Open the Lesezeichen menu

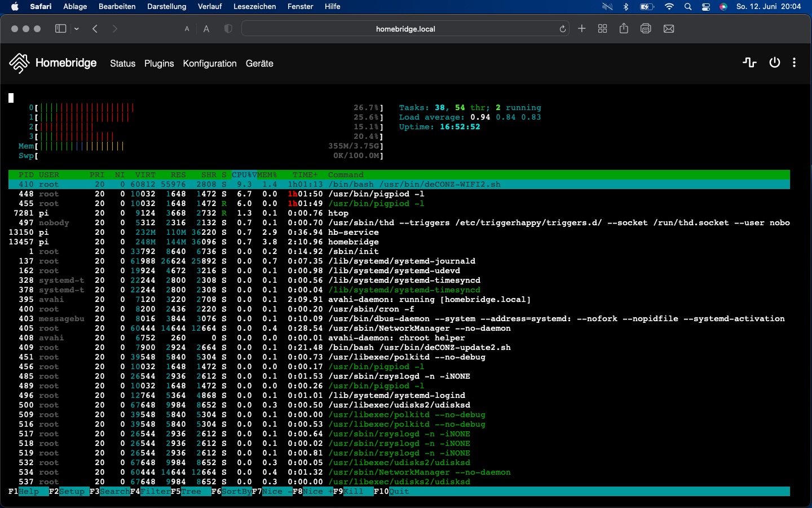click(x=254, y=7)
